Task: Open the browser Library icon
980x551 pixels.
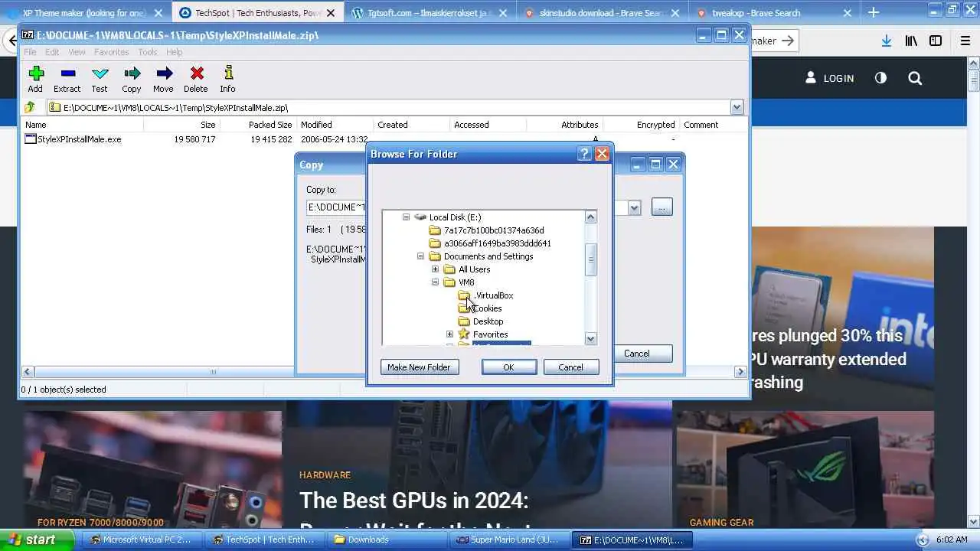Action: [x=911, y=41]
